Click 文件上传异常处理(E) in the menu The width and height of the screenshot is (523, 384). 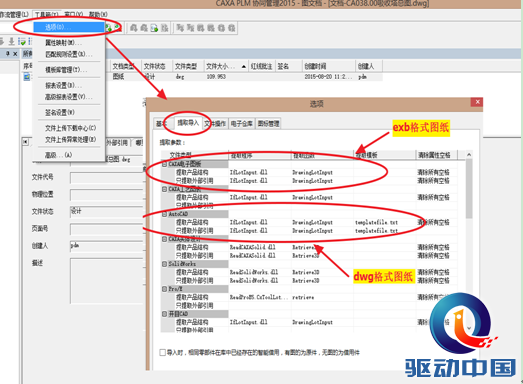pyautogui.click(x=71, y=139)
